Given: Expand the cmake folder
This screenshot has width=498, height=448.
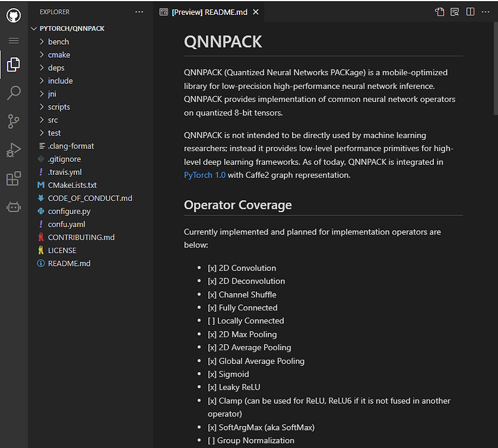Looking at the screenshot, I should [x=42, y=55].
